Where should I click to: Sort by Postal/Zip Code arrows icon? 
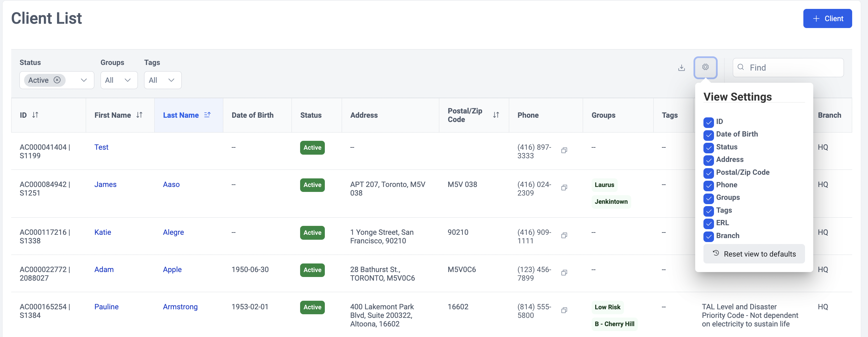click(496, 115)
